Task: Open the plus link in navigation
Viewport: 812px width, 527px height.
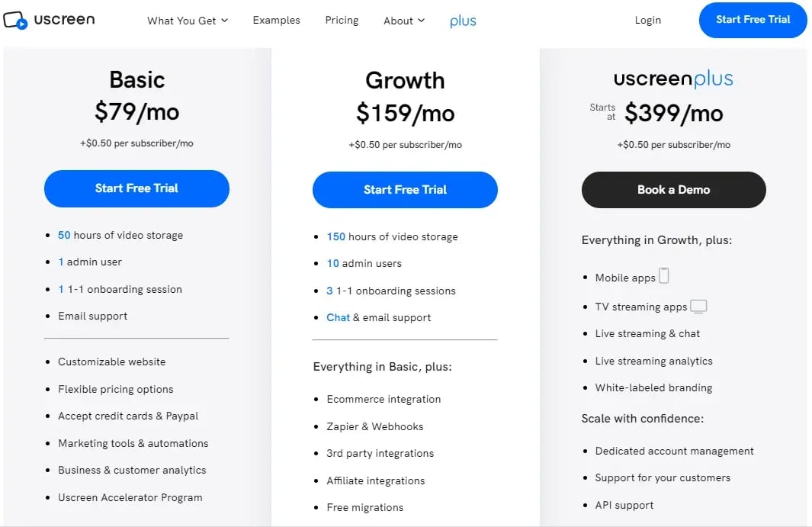Action: coord(463,21)
